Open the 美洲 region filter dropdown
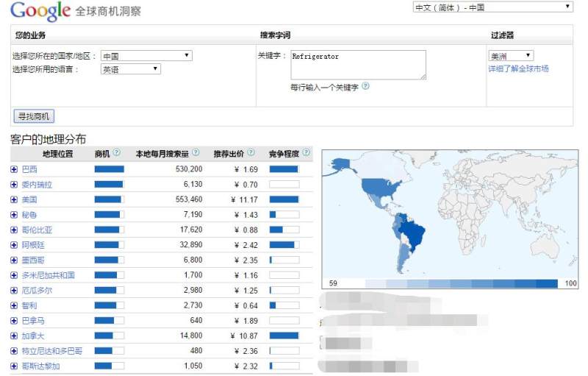The image size is (588, 376). [511, 56]
